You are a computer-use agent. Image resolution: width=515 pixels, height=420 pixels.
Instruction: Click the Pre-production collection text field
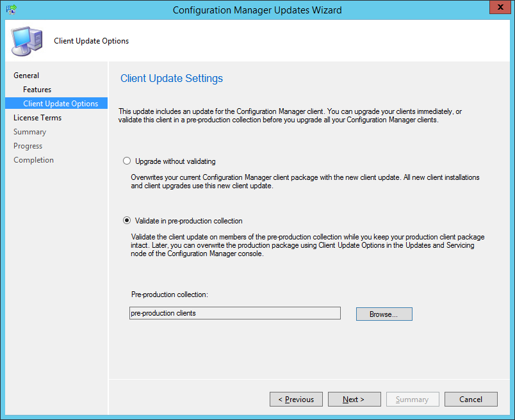(235, 313)
